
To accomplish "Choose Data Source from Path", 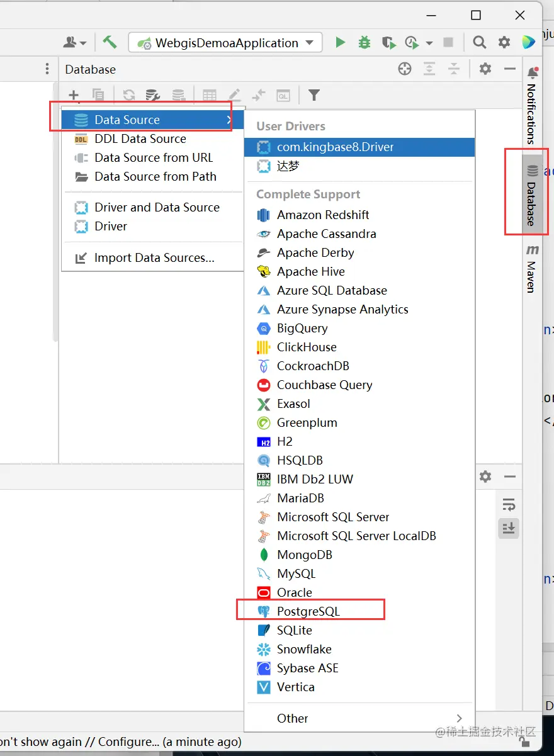I will coord(152,176).
